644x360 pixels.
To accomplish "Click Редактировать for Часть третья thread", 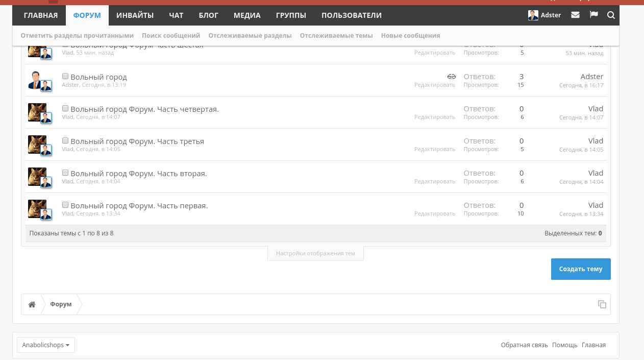I will pos(435,149).
